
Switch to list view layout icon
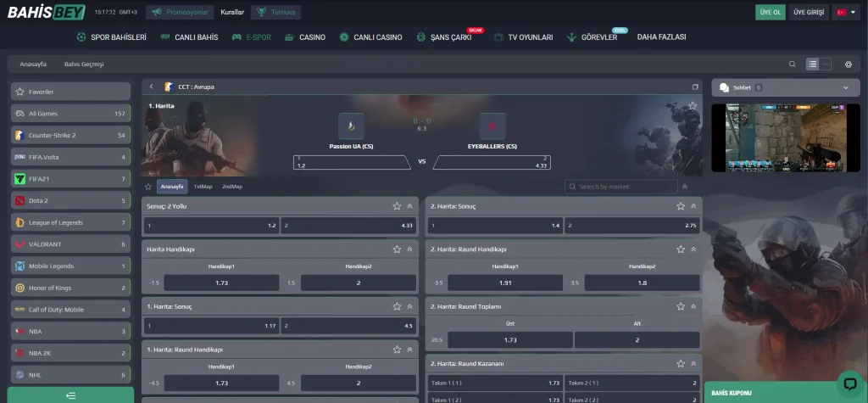pos(812,64)
